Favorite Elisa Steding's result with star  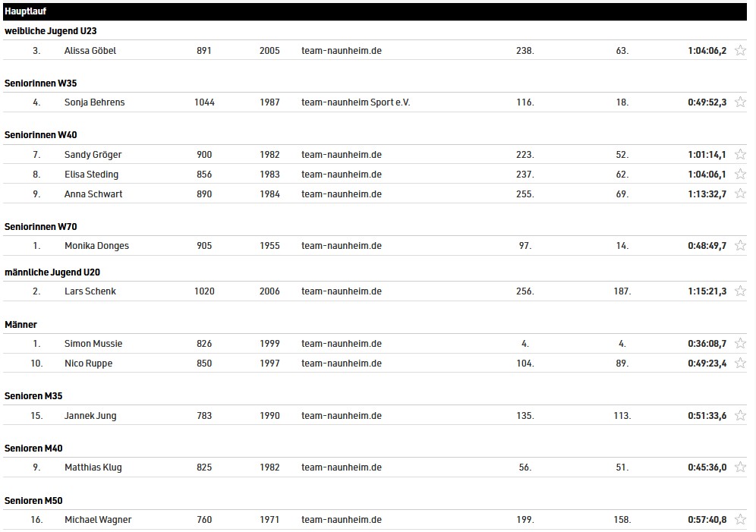(x=740, y=174)
